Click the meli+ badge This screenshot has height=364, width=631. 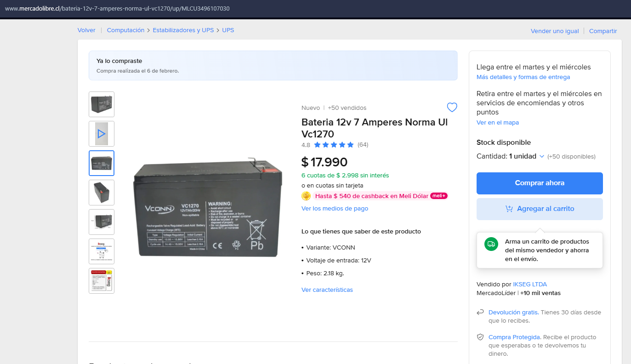(439, 196)
